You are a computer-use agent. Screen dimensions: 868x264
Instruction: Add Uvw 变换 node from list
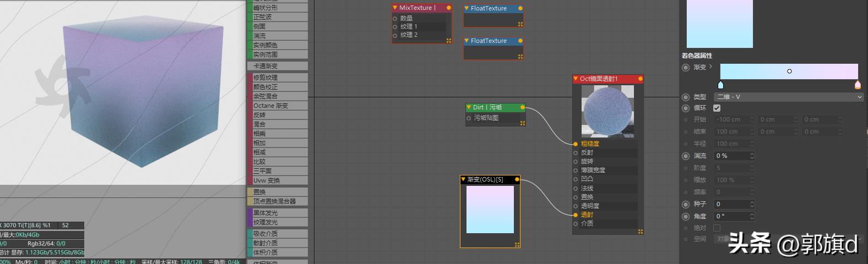point(278,180)
